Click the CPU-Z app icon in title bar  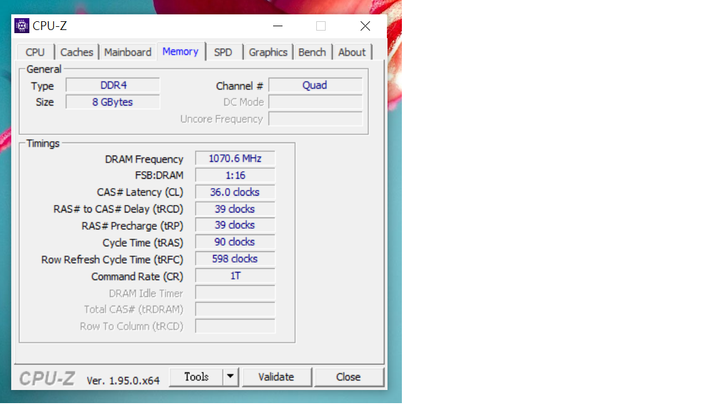(22, 26)
